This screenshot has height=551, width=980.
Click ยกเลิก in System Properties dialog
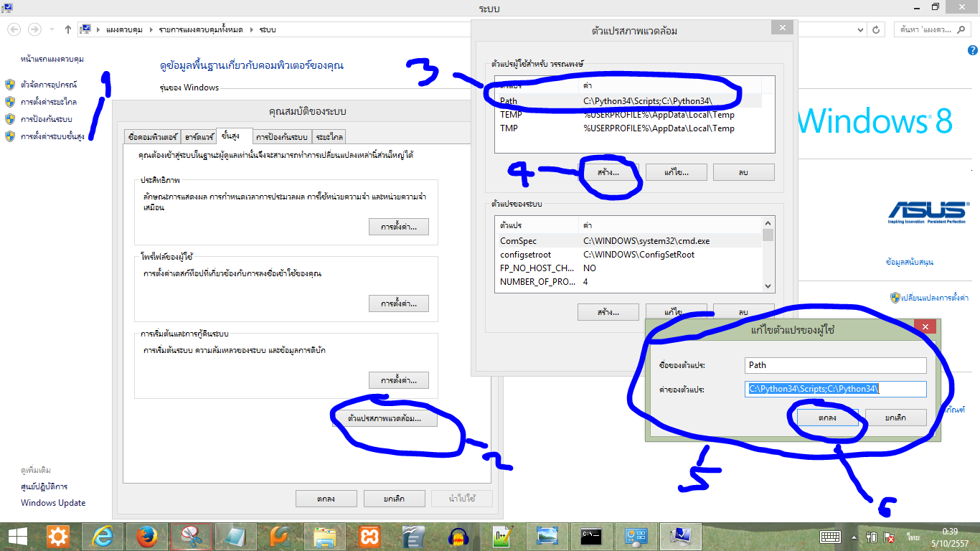(395, 499)
